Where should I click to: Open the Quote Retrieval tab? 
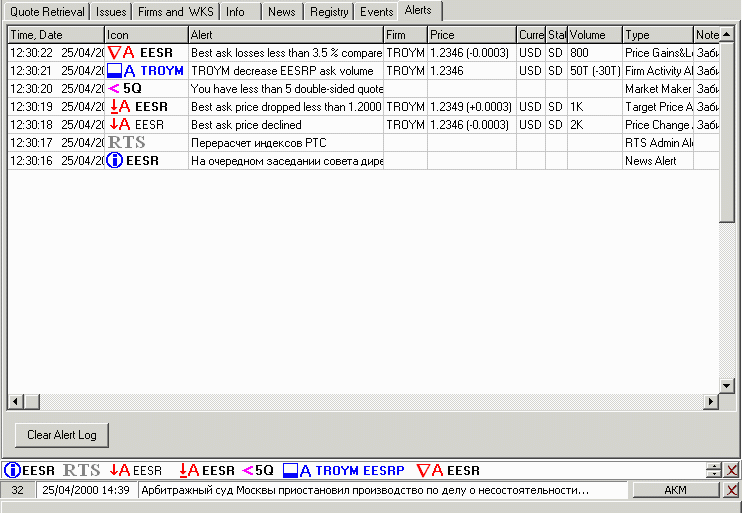(47, 12)
